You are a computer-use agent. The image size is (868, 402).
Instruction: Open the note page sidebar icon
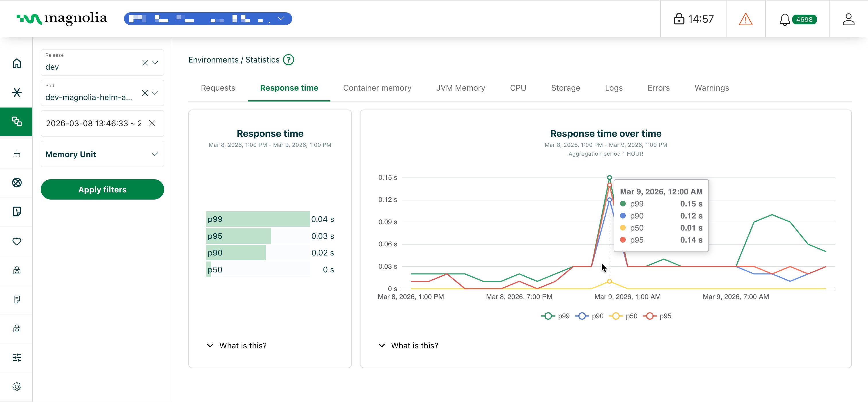17,299
